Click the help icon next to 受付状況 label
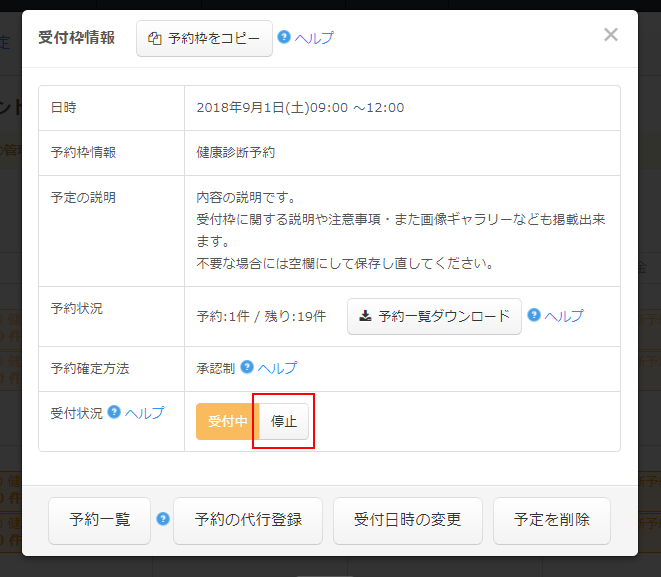 114,412
